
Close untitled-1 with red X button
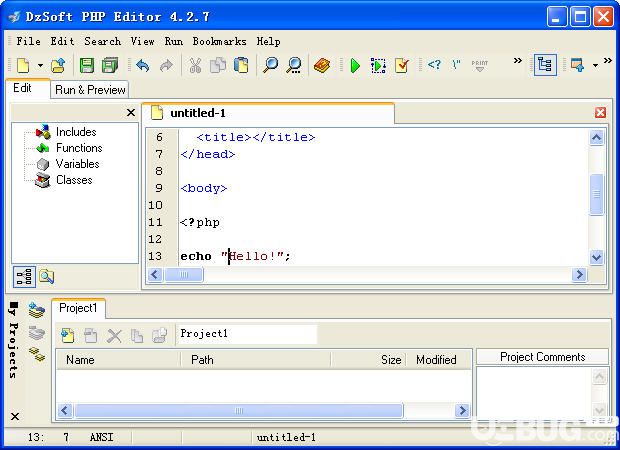(x=600, y=113)
